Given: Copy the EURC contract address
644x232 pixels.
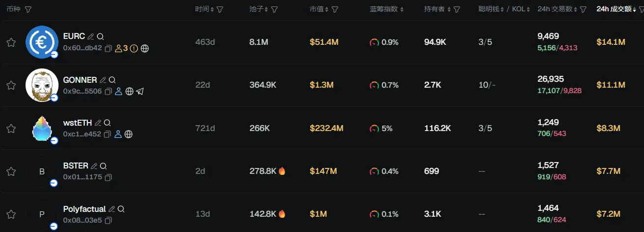Looking at the screenshot, I should [x=108, y=48].
